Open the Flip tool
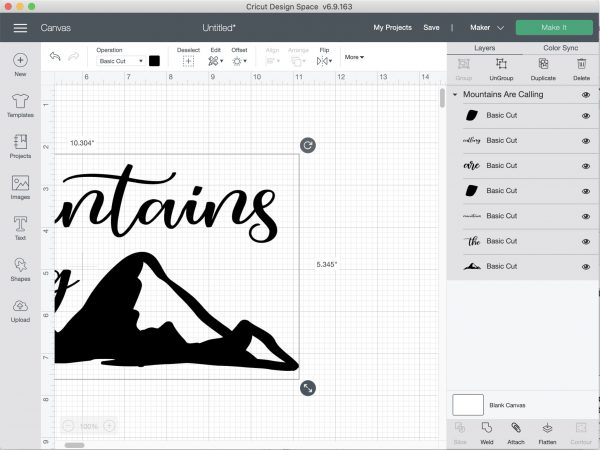This screenshot has height=450, width=600. [324, 61]
